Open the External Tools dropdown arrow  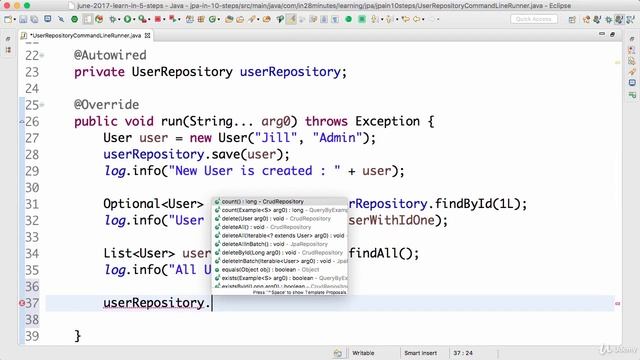tap(179, 19)
